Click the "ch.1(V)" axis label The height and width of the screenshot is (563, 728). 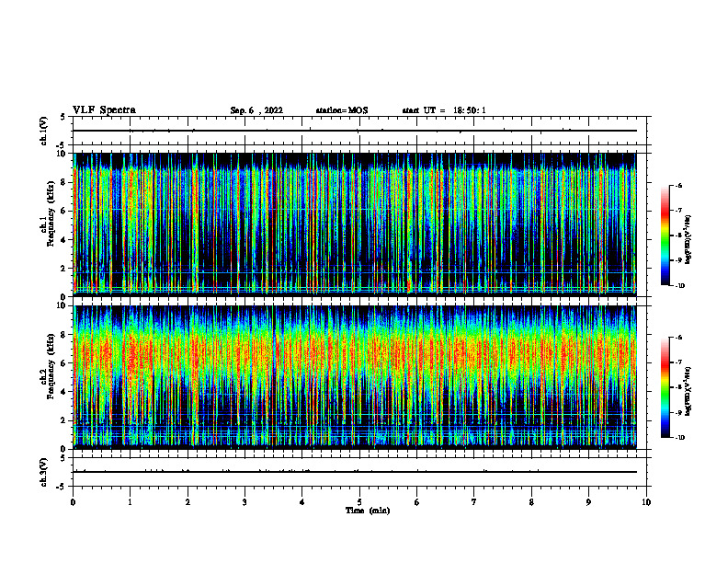(x=44, y=131)
